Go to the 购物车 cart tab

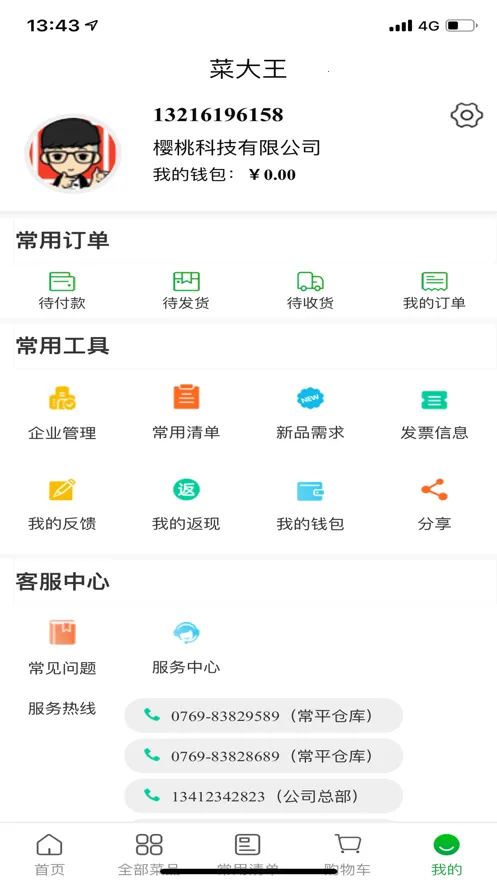pyautogui.click(x=347, y=854)
